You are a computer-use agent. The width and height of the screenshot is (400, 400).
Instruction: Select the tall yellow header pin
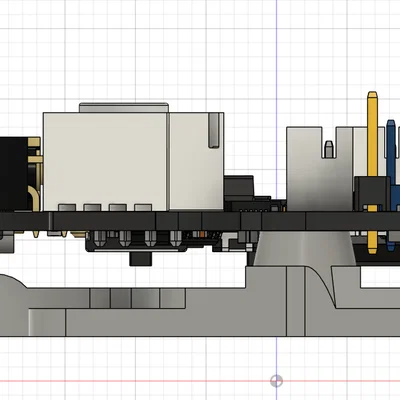coord(372,172)
